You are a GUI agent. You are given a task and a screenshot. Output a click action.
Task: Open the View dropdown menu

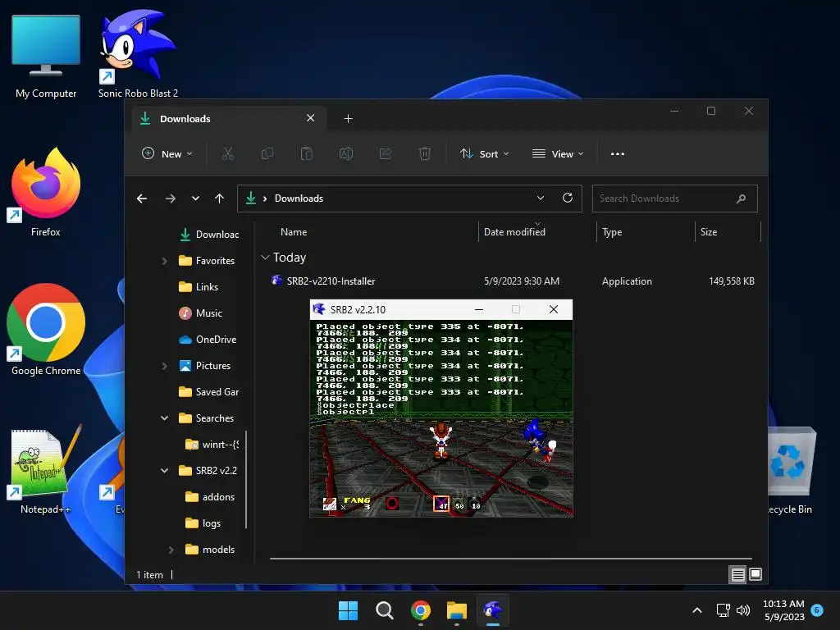(x=558, y=153)
